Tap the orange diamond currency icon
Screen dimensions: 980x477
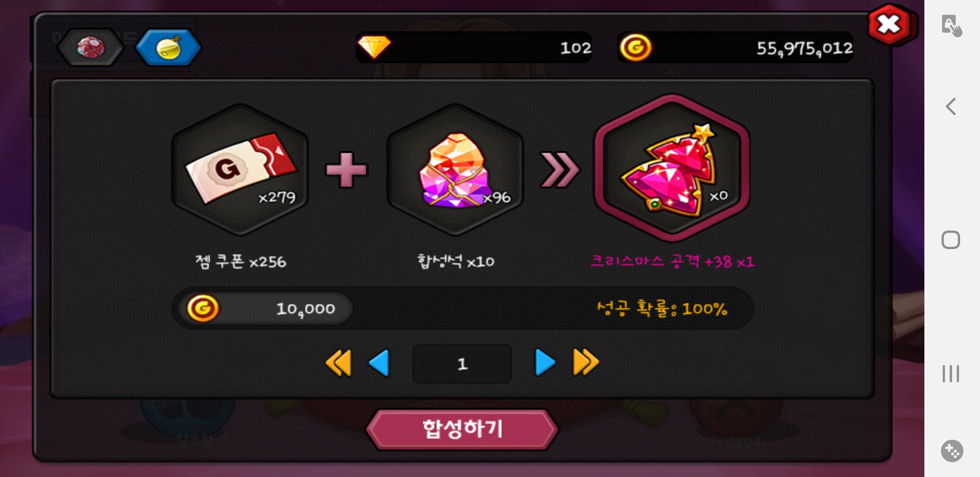pyautogui.click(x=374, y=47)
